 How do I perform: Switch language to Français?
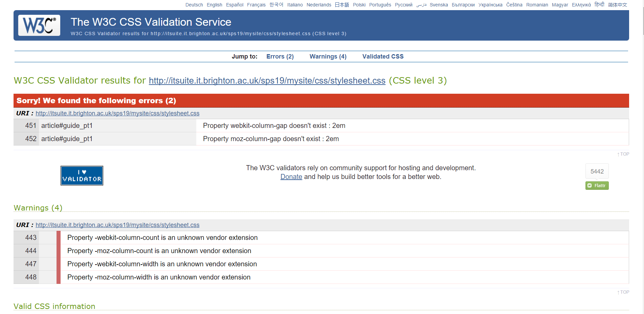pos(256,5)
